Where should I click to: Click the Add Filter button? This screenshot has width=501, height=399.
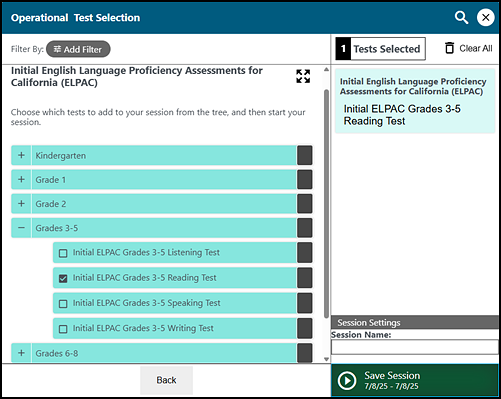(x=78, y=49)
